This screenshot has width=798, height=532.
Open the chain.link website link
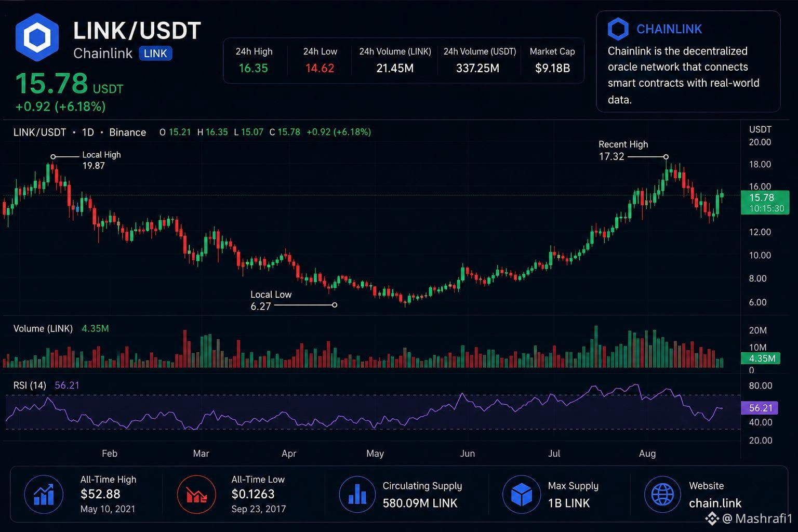pyautogui.click(x=715, y=503)
